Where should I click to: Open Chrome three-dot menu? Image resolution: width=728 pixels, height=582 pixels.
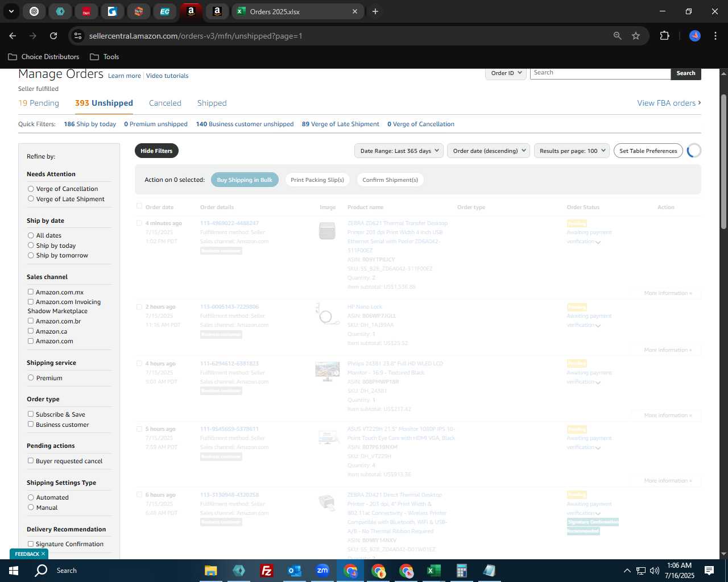click(x=714, y=36)
